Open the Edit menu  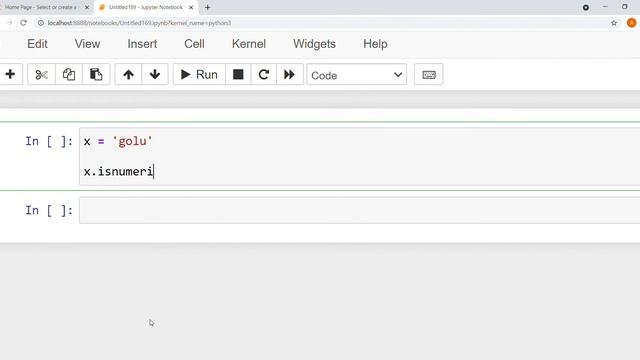pyautogui.click(x=37, y=44)
